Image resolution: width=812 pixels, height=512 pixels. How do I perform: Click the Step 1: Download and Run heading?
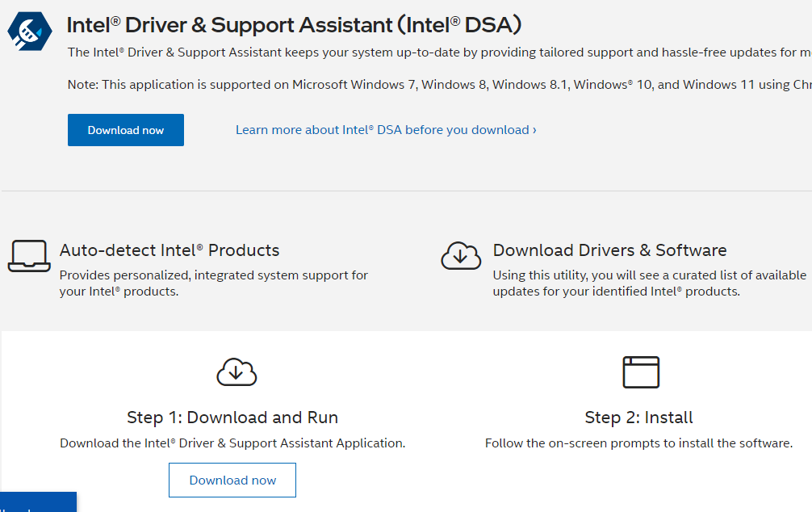pyautogui.click(x=232, y=418)
